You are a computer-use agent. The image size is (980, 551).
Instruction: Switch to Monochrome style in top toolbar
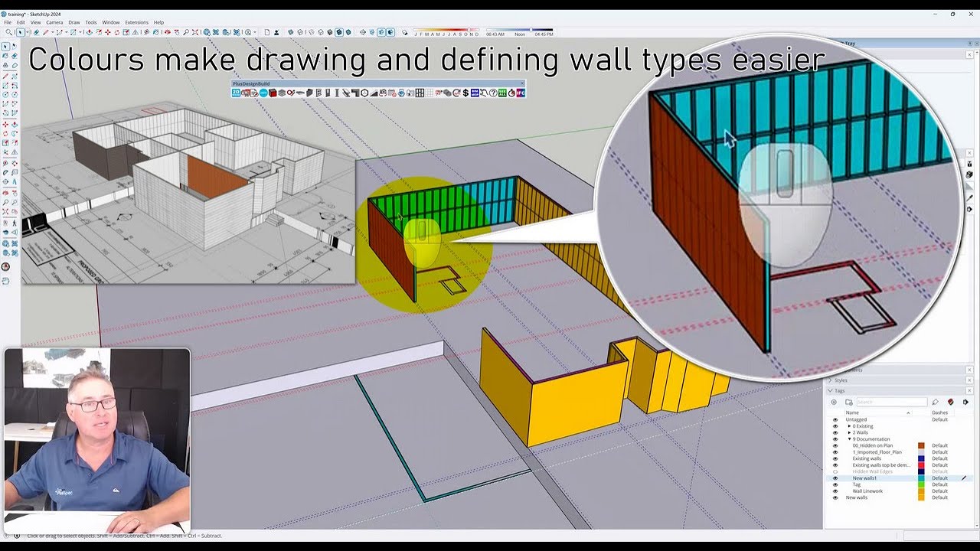click(348, 32)
